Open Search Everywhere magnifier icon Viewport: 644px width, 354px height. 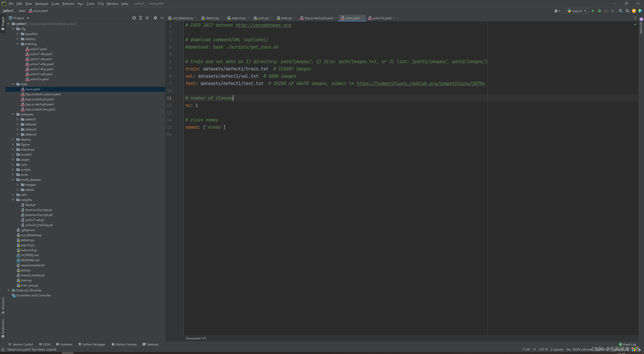[x=627, y=11]
